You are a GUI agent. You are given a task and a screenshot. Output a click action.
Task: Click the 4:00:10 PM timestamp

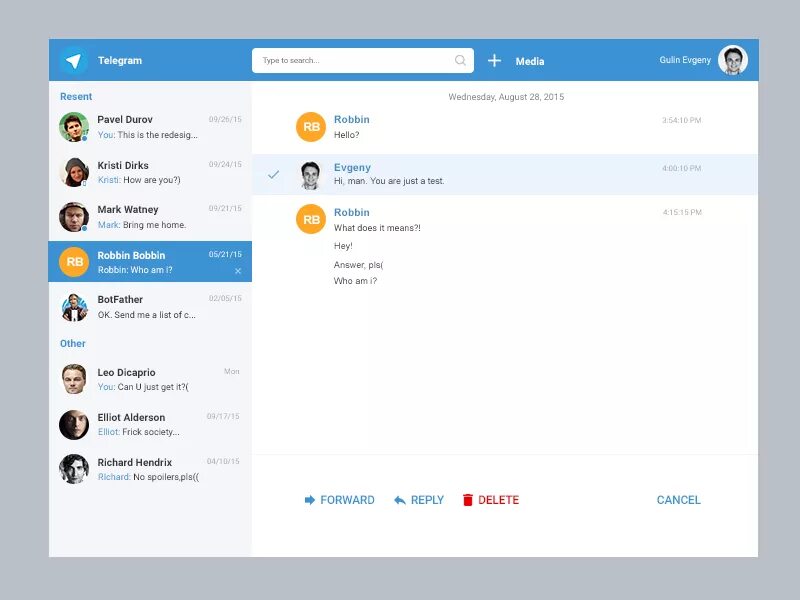click(682, 168)
